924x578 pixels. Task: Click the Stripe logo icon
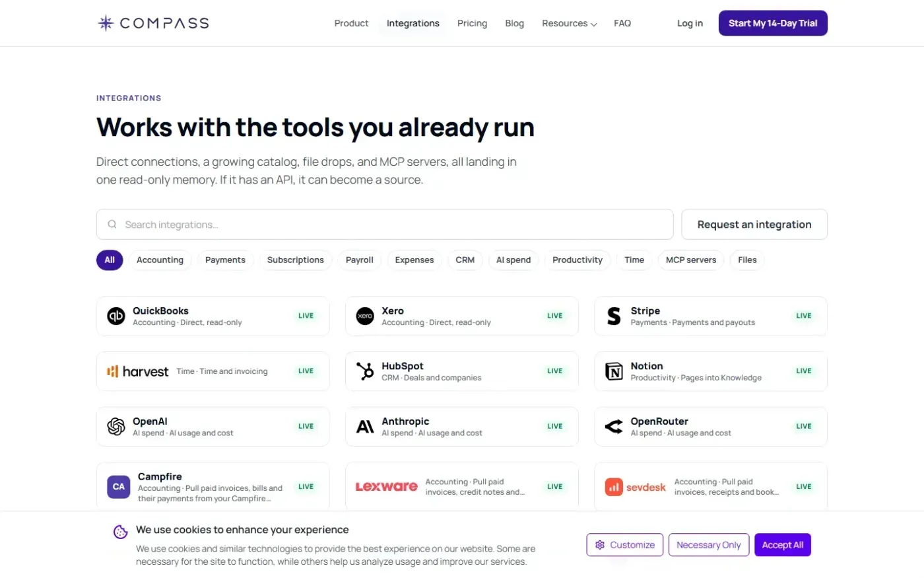coord(614,316)
